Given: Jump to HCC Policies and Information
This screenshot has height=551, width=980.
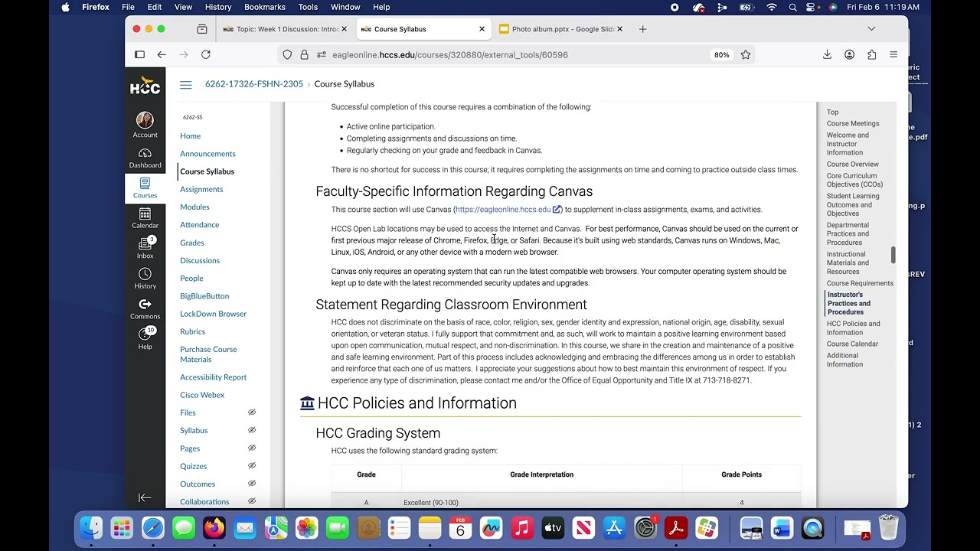Looking at the screenshot, I should [853, 328].
